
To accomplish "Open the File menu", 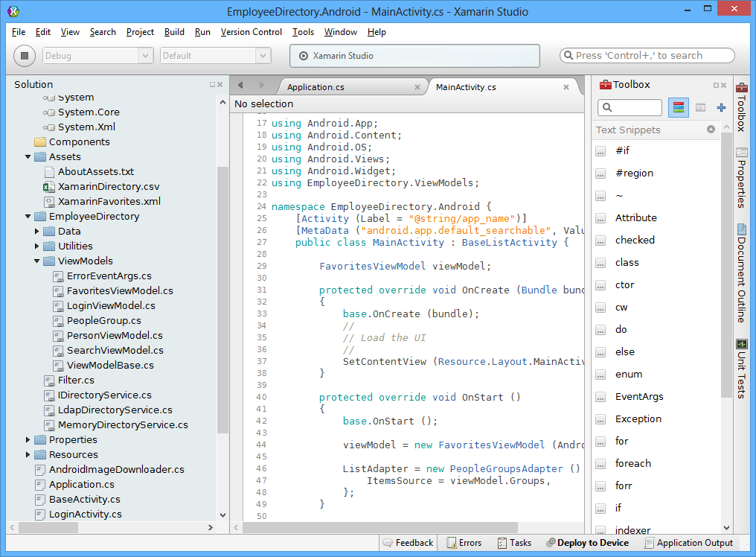I will pos(19,32).
